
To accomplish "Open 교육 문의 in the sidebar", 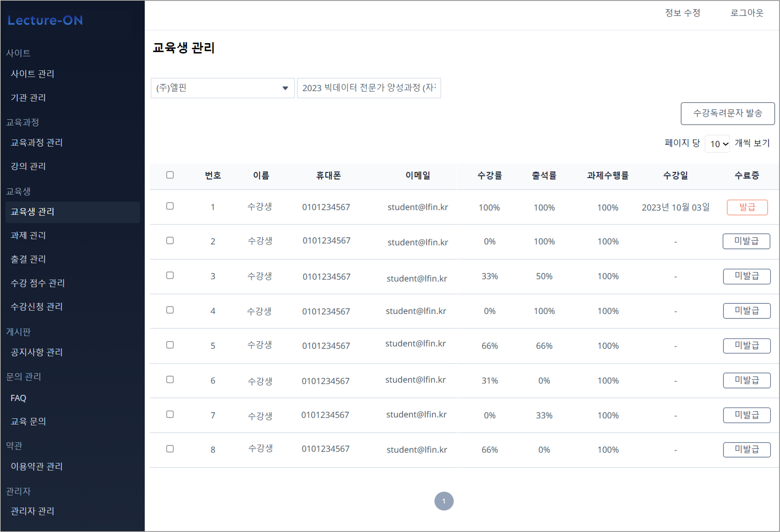I will coord(28,421).
